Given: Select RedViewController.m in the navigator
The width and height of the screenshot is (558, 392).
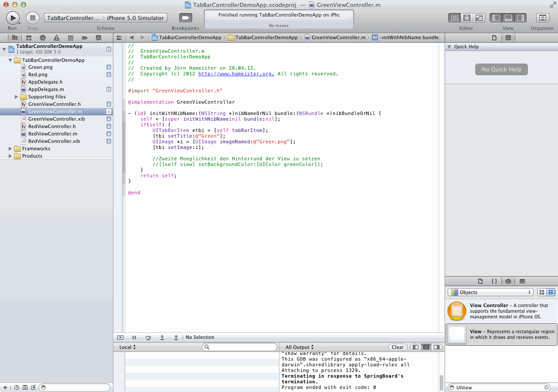Looking at the screenshot, I should coord(53,134).
